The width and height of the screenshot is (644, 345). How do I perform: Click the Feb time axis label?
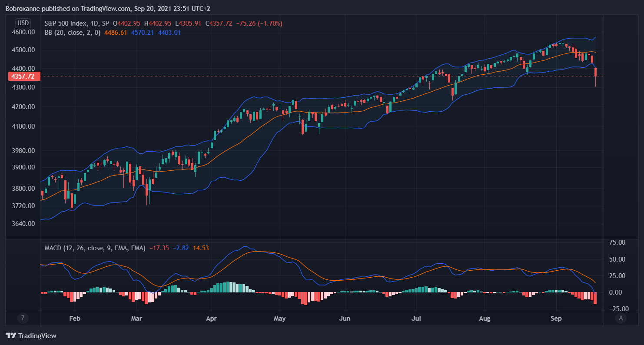(x=75, y=318)
